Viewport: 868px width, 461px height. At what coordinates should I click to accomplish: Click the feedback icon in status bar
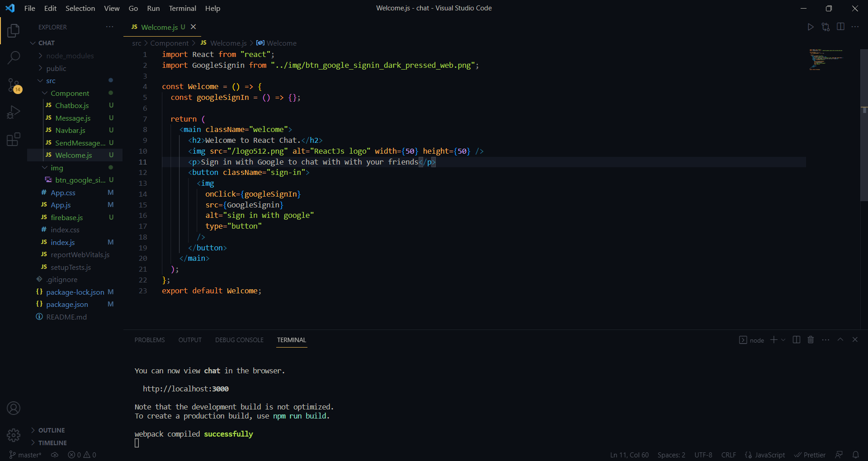[839, 455]
